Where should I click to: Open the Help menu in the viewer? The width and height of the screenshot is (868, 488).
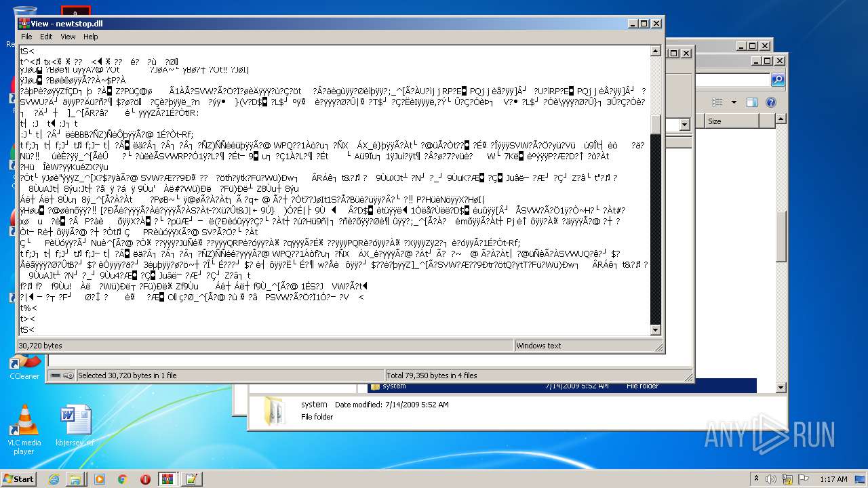[x=90, y=37]
